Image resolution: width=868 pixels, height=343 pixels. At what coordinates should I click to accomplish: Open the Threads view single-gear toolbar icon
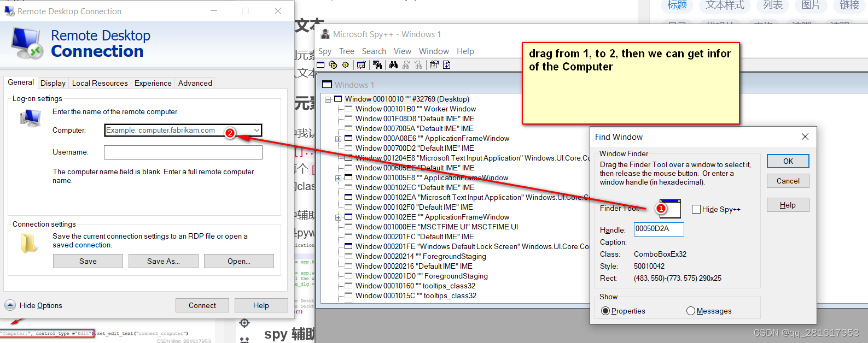pyautogui.click(x=345, y=65)
